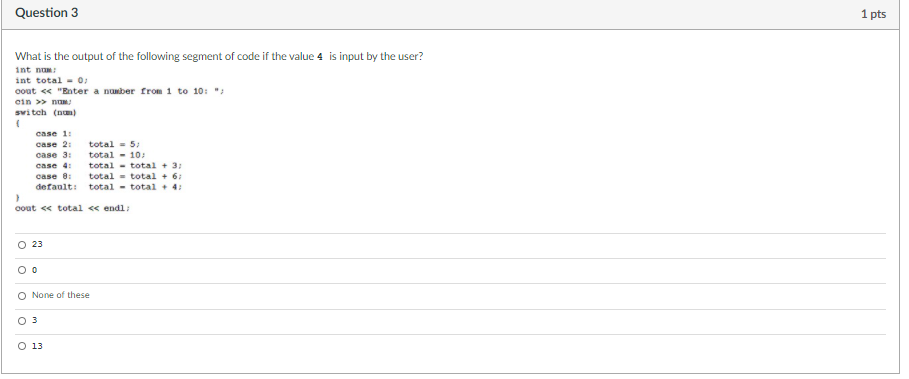Click the 'None of these' answer label
909x379 pixels.
(61, 295)
